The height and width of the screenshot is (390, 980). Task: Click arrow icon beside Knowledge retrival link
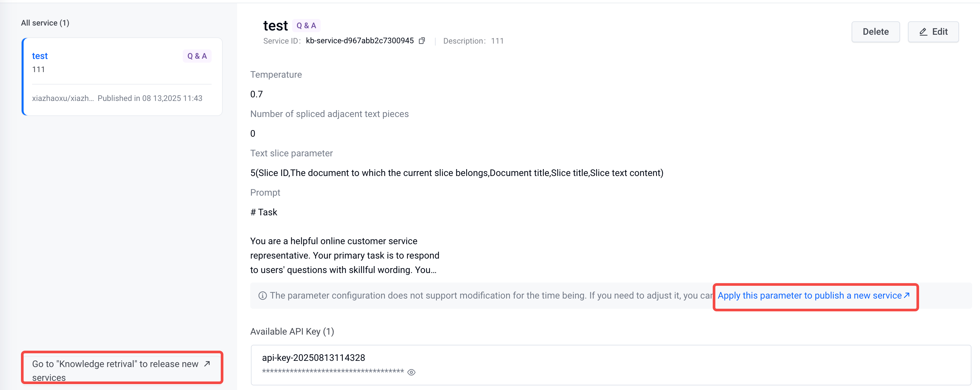coord(207,364)
